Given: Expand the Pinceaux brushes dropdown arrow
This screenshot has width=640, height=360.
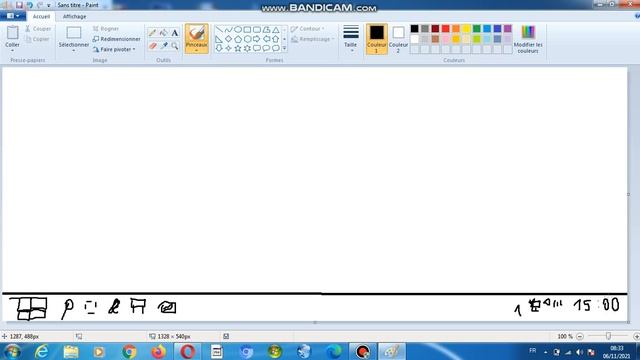Looking at the screenshot, I should [196, 51].
